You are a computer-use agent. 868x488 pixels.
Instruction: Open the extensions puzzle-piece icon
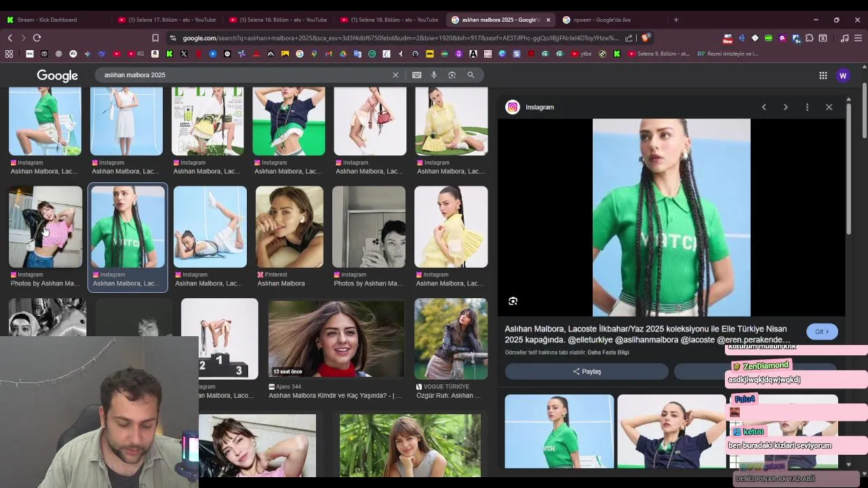point(809,38)
